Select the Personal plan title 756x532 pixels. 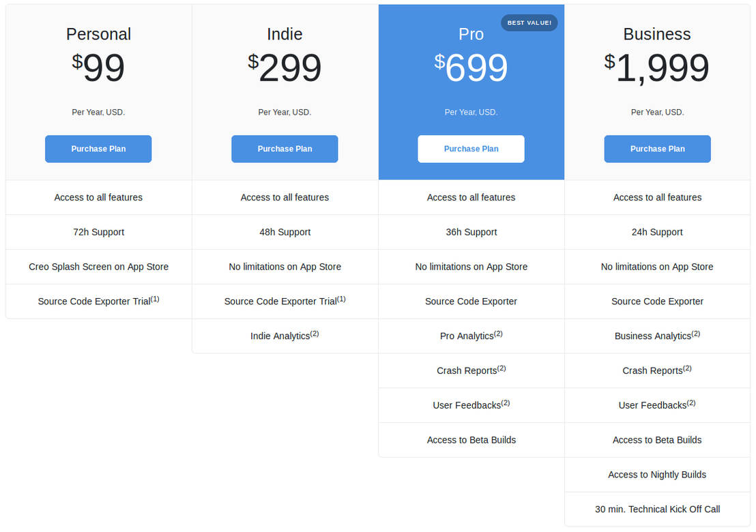point(98,34)
